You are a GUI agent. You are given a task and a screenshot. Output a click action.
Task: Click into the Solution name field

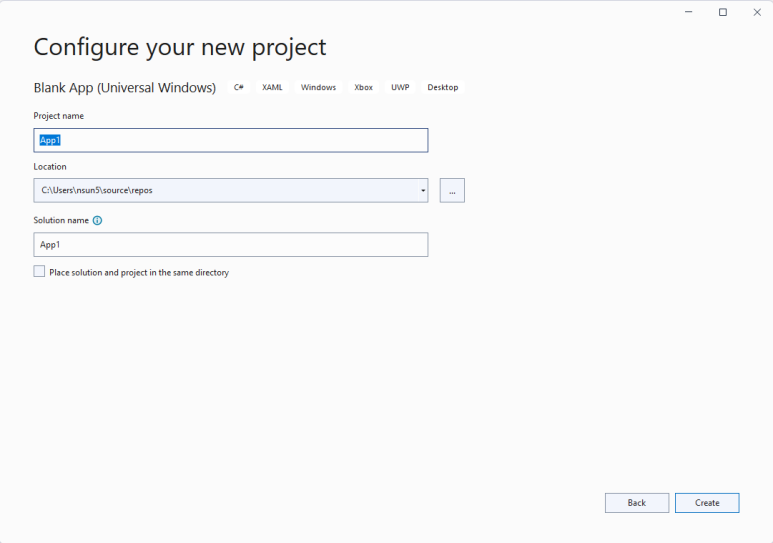click(231, 245)
